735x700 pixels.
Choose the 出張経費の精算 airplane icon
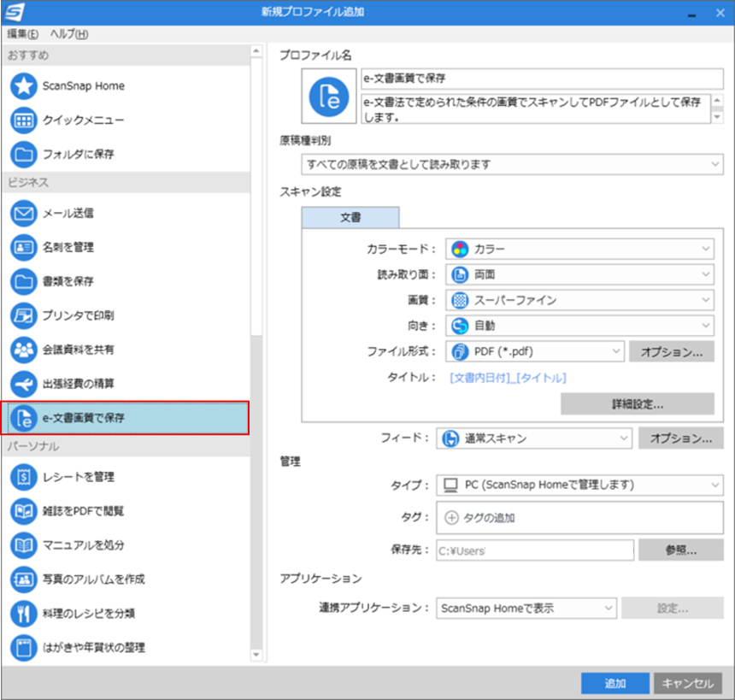click(23, 384)
